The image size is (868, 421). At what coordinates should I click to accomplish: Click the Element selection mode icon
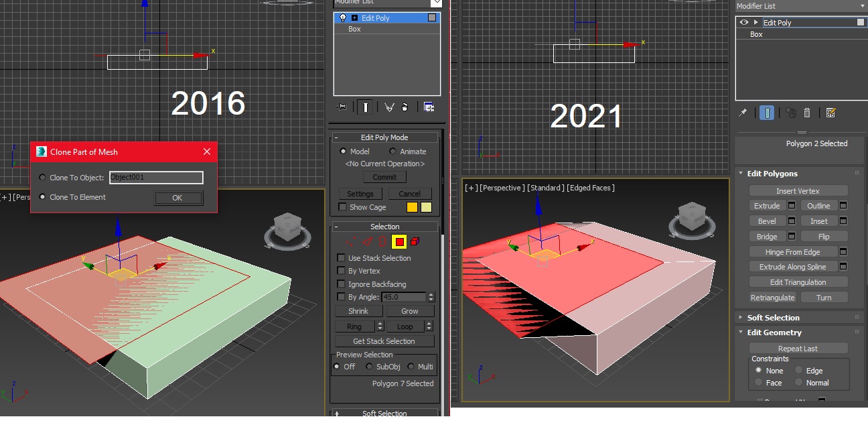415,241
